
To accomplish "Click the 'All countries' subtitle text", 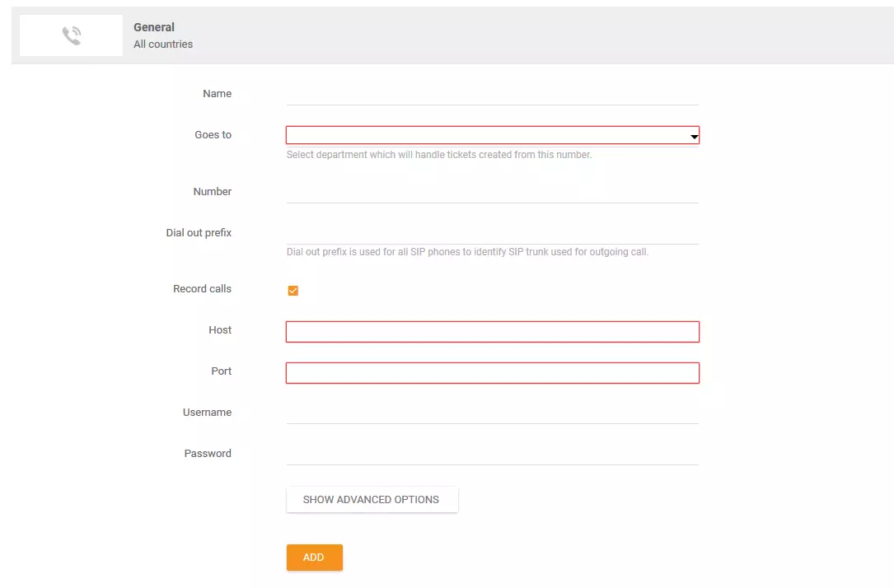I will [x=162, y=44].
